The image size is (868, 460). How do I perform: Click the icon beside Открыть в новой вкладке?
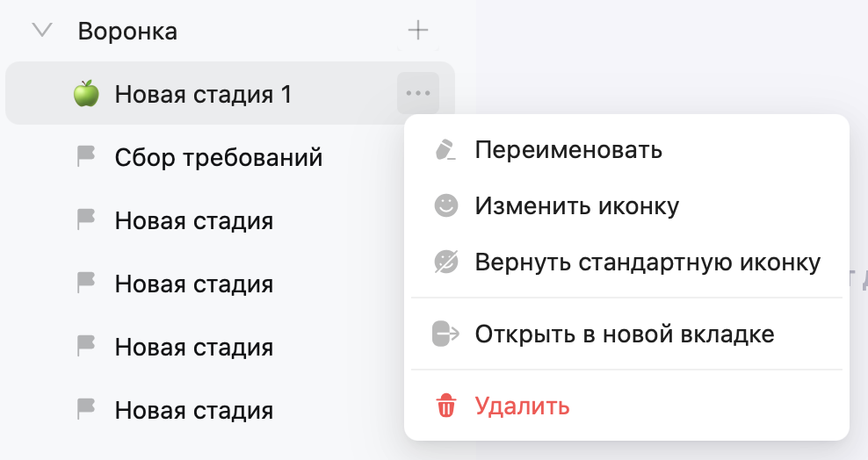pyautogui.click(x=446, y=334)
